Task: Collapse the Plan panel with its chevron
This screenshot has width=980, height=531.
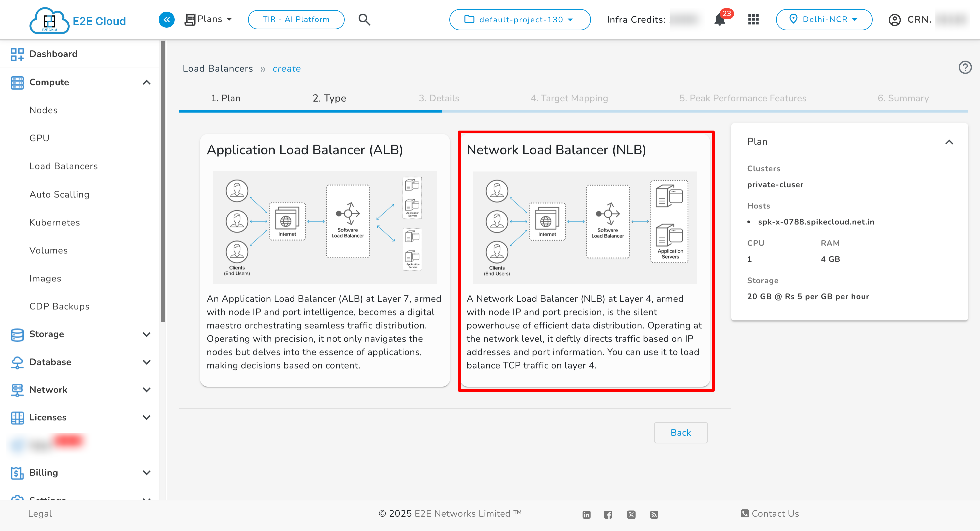Action: click(x=950, y=142)
